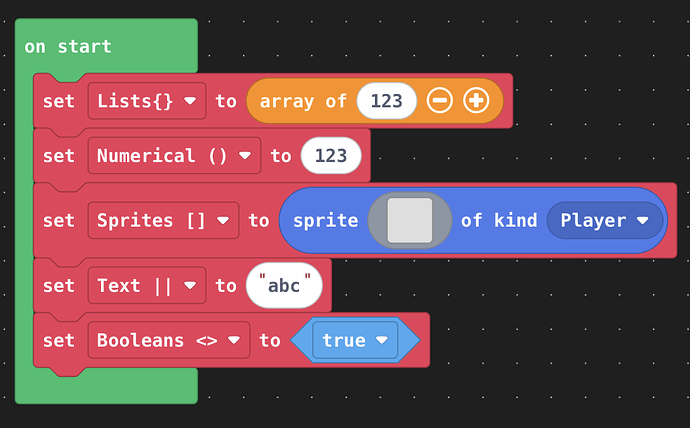The width and height of the screenshot is (690, 428).
Task: Click 'set' label of Sprites [] block
Action: 59,221
